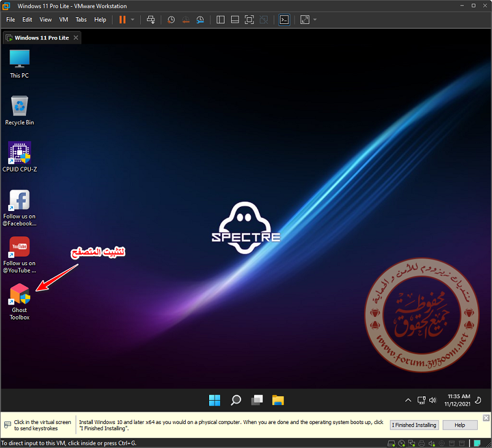Open the View menu
The height and width of the screenshot is (448, 492).
[46, 20]
